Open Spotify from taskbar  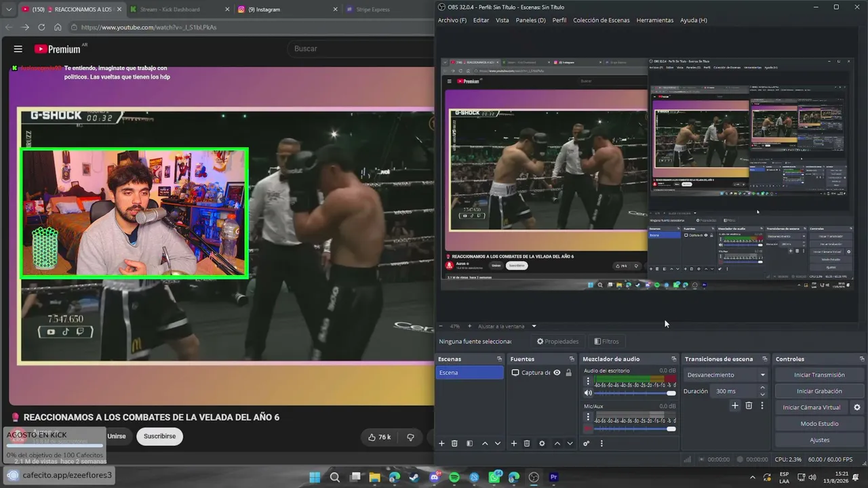point(454,477)
